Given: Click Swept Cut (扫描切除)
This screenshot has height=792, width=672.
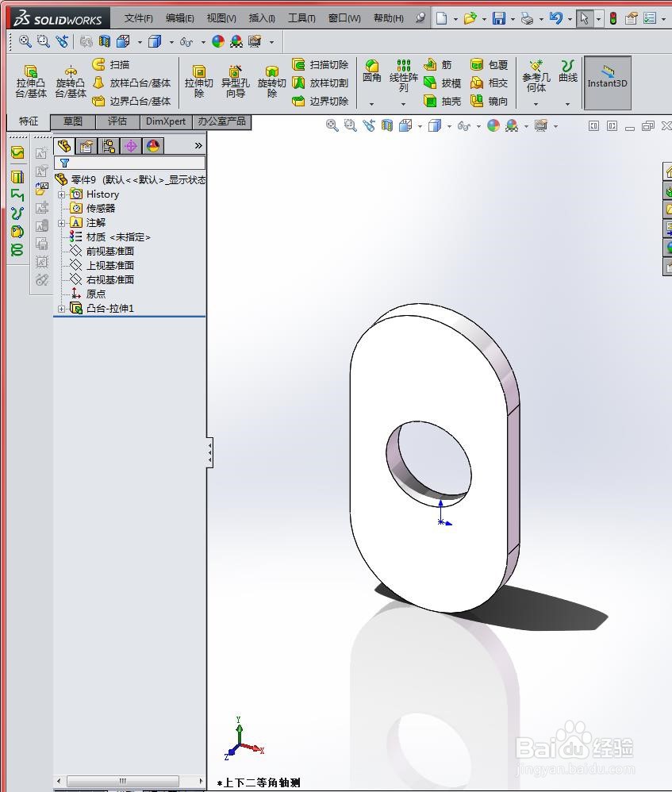Looking at the screenshot, I should [320, 64].
